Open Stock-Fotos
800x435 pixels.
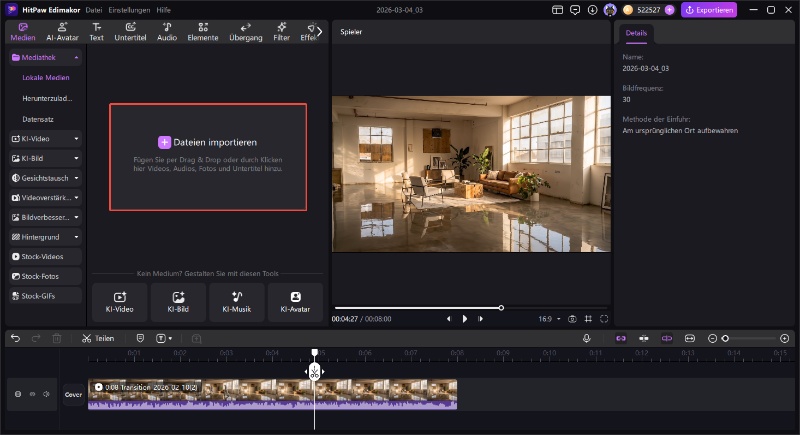pos(45,276)
